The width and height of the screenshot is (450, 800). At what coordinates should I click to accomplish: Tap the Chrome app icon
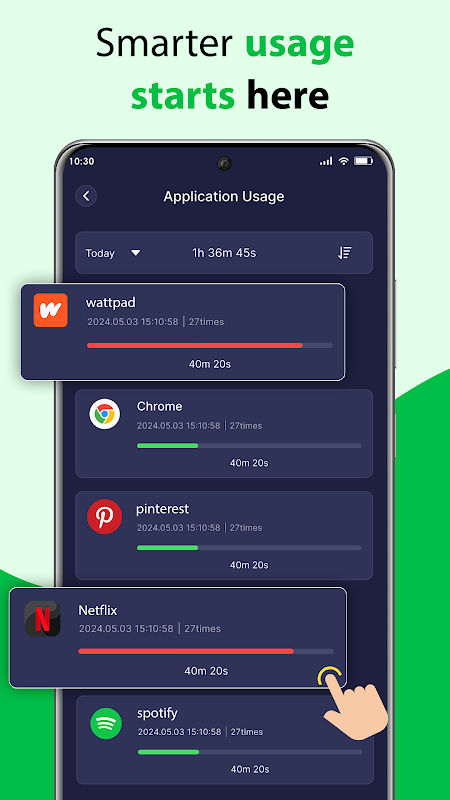[x=105, y=414]
